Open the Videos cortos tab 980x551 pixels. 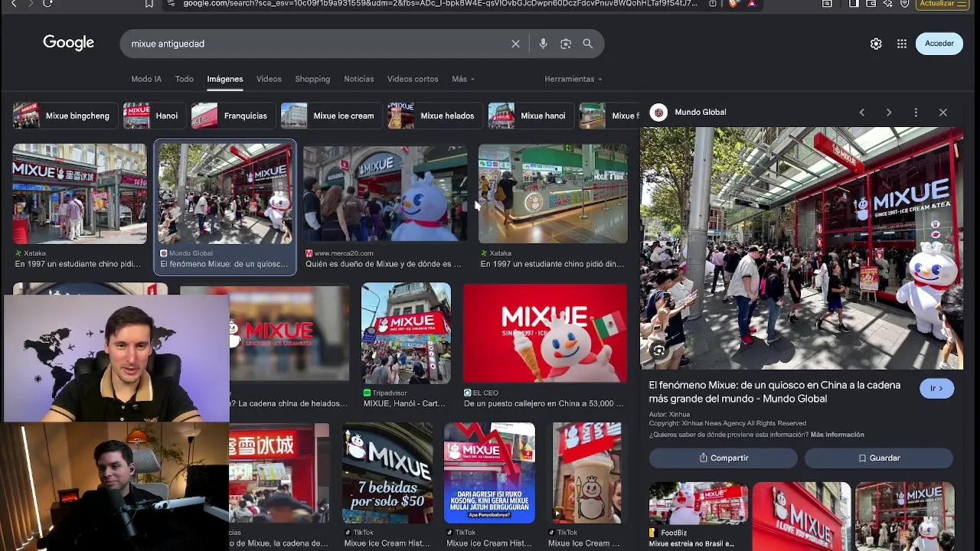(x=413, y=79)
